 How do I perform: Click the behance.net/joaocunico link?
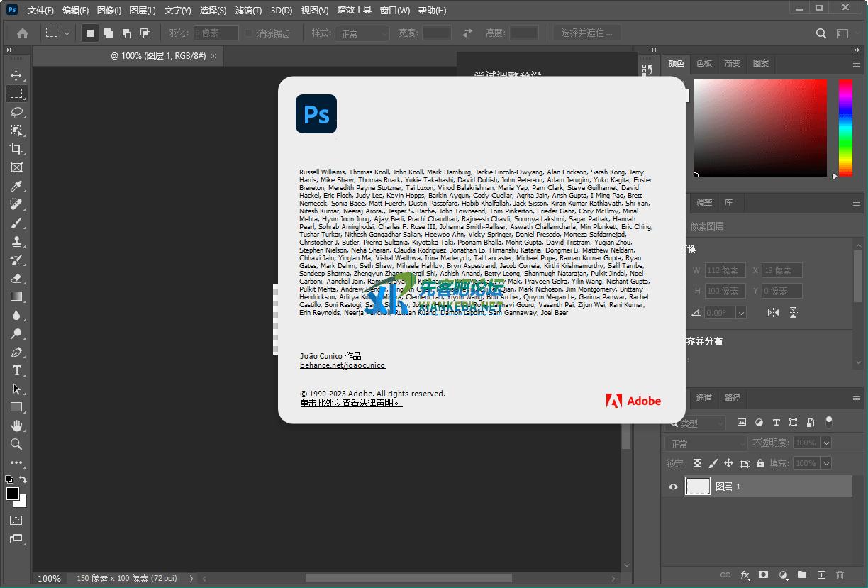(x=343, y=365)
